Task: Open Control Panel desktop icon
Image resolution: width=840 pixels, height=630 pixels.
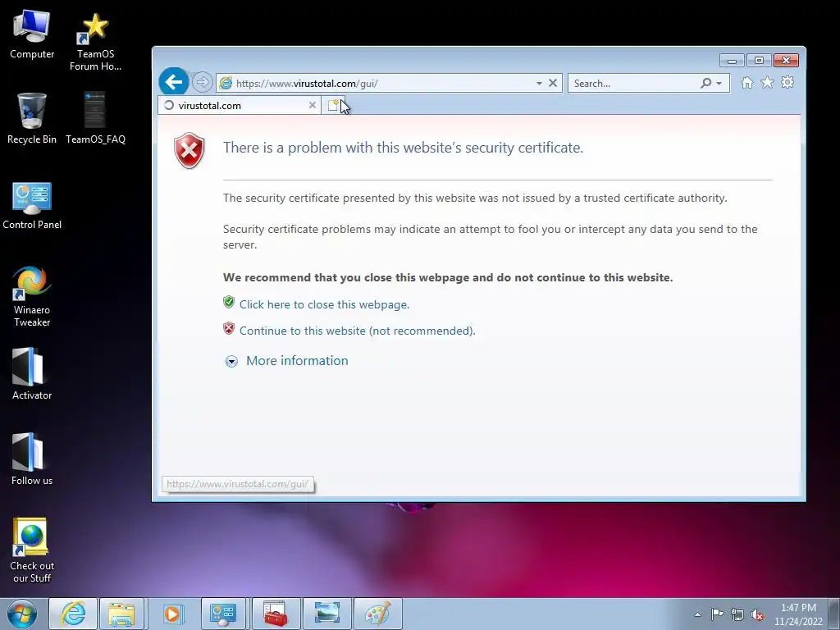Action: [x=32, y=206]
